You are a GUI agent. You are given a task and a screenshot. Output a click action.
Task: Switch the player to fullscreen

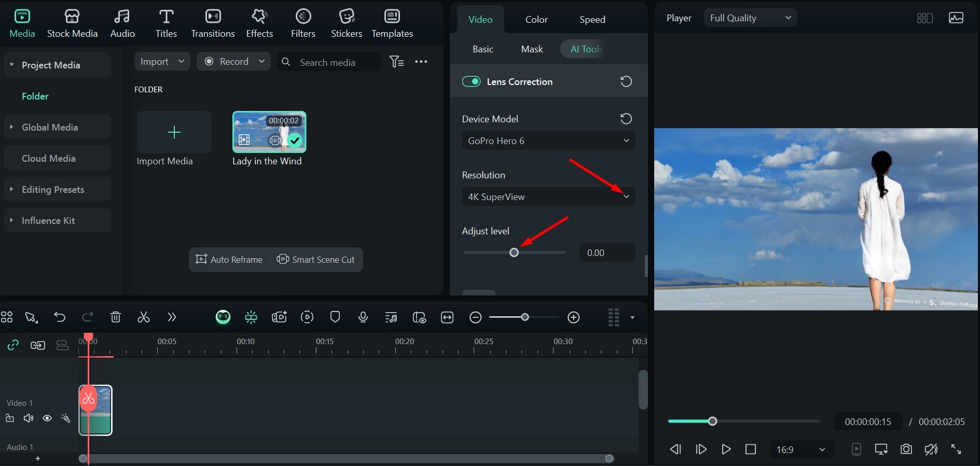pos(956,449)
